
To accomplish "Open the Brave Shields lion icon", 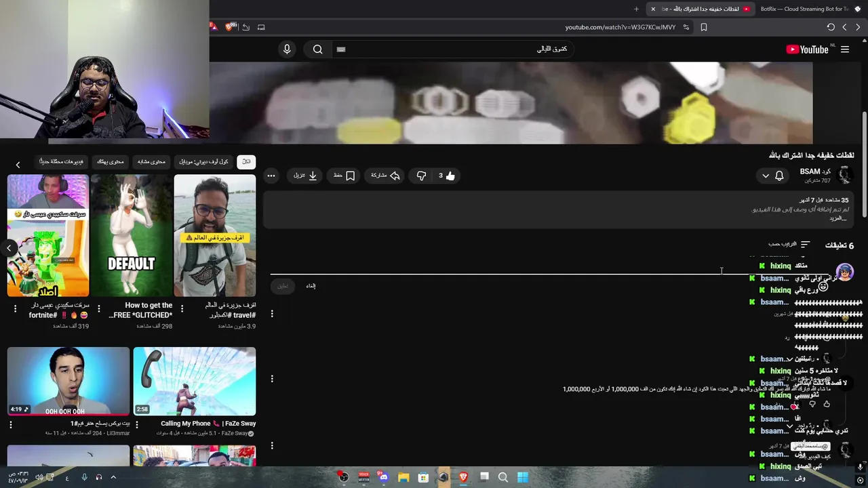I will [230, 27].
